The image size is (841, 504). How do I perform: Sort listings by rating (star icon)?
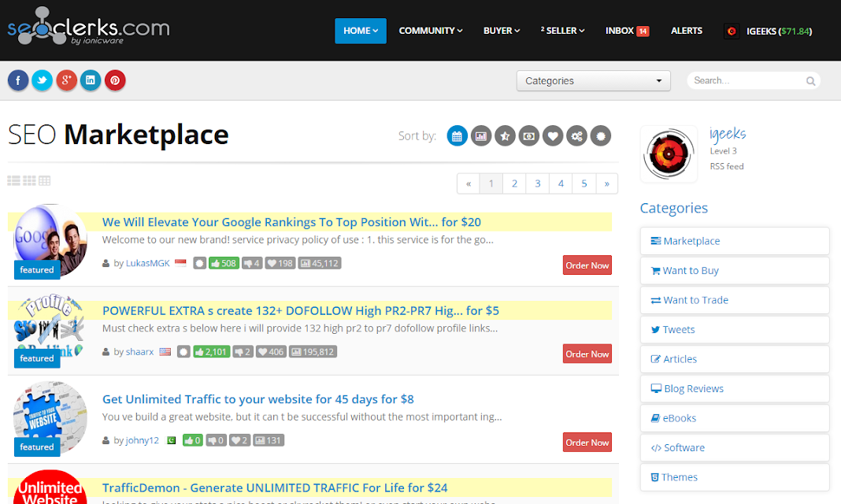[x=505, y=136]
